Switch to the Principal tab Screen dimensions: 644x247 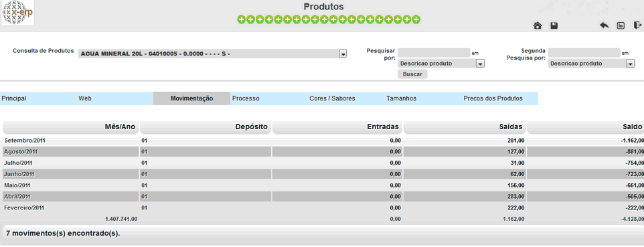(14, 98)
